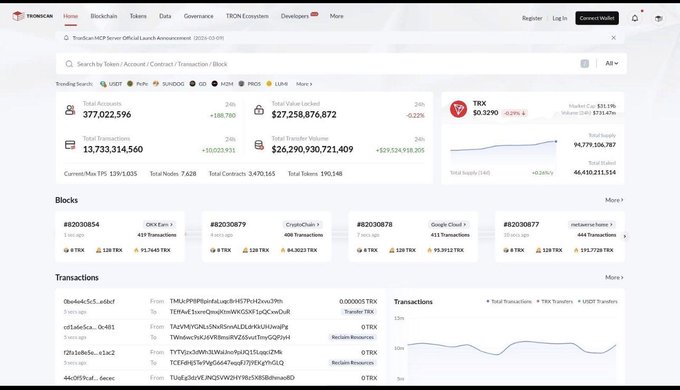
Task: Click the GD trending token icon
Action: pyautogui.click(x=193, y=84)
